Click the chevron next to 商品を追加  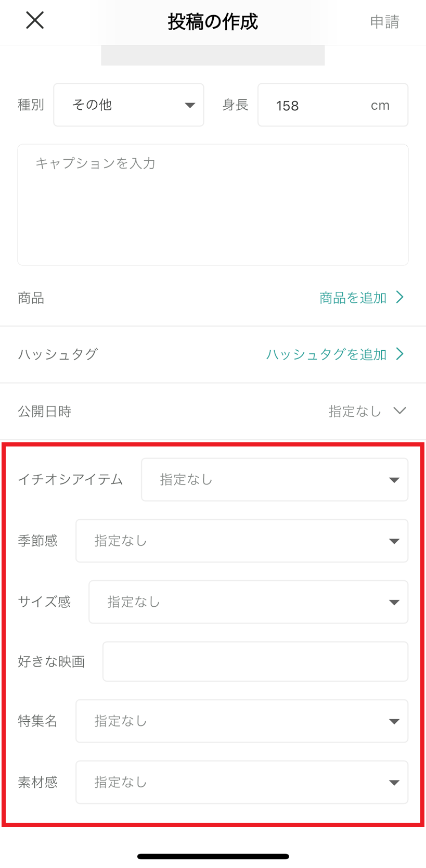click(399, 297)
